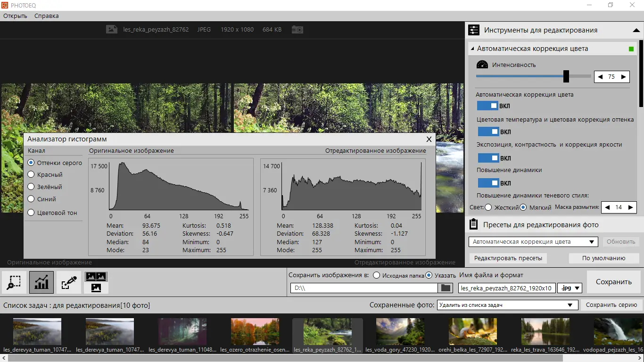Click the Обновить button
The image size is (644, 362).
point(621,242)
